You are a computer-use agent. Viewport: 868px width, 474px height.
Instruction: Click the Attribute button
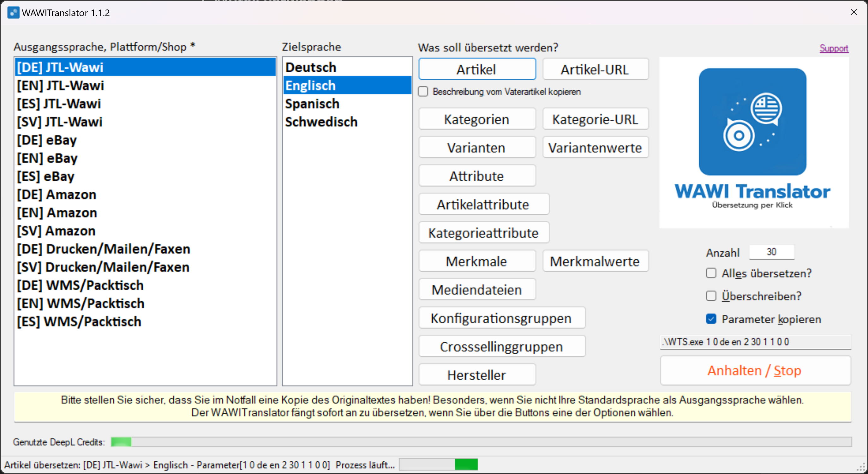[x=477, y=176]
